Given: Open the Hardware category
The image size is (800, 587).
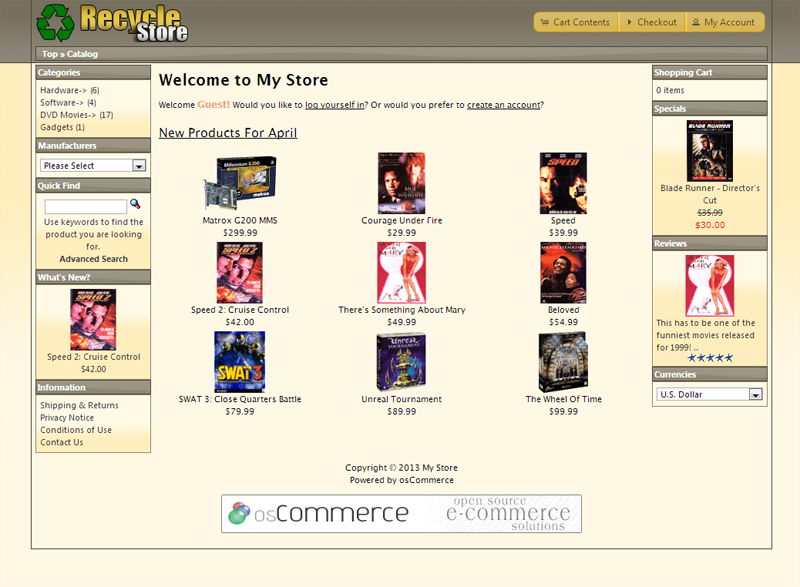Looking at the screenshot, I should click(x=63, y=90).
